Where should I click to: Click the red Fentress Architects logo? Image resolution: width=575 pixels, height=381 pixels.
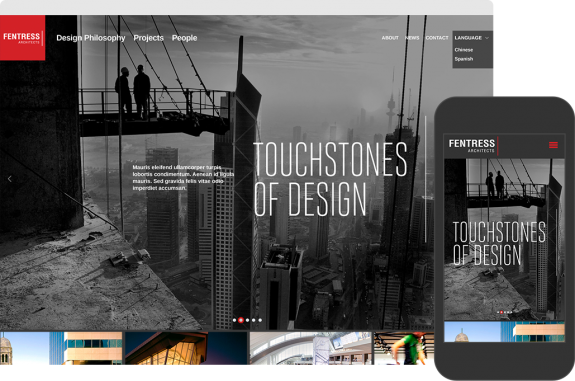point(22,38)
